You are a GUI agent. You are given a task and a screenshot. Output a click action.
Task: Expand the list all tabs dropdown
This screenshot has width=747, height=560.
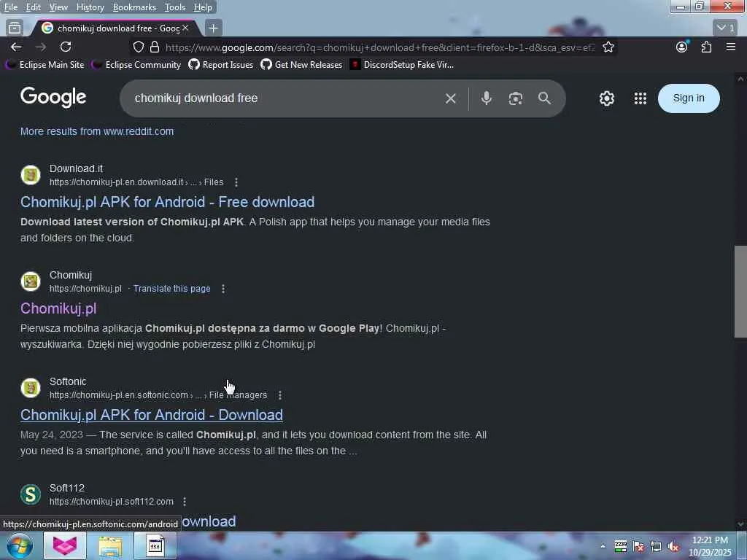[726, 28]
